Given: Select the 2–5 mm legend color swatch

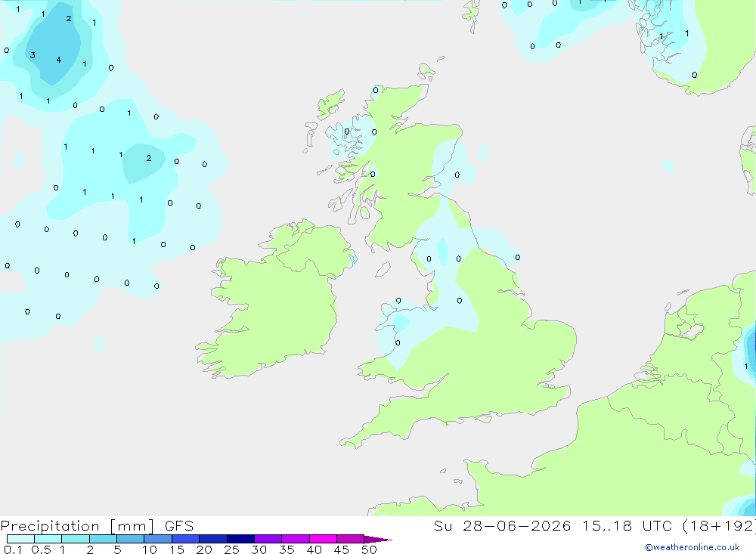Looking at the screenshot, I should [103, 539].
